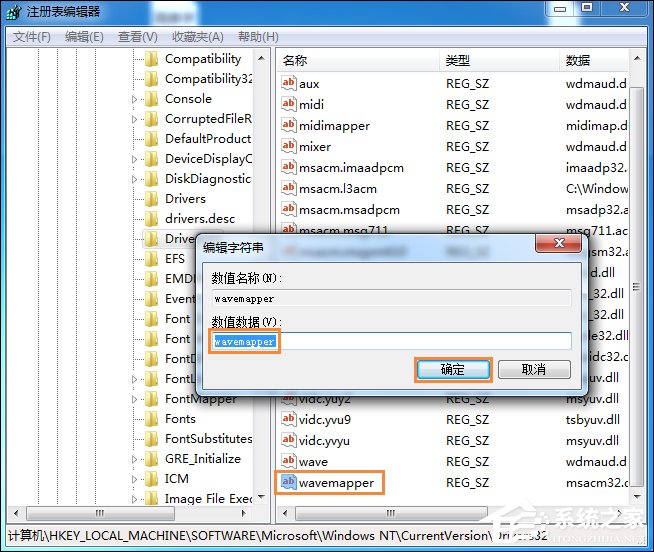Click the Compatibility folder icon
654x552 pixels.
point(151,59)
